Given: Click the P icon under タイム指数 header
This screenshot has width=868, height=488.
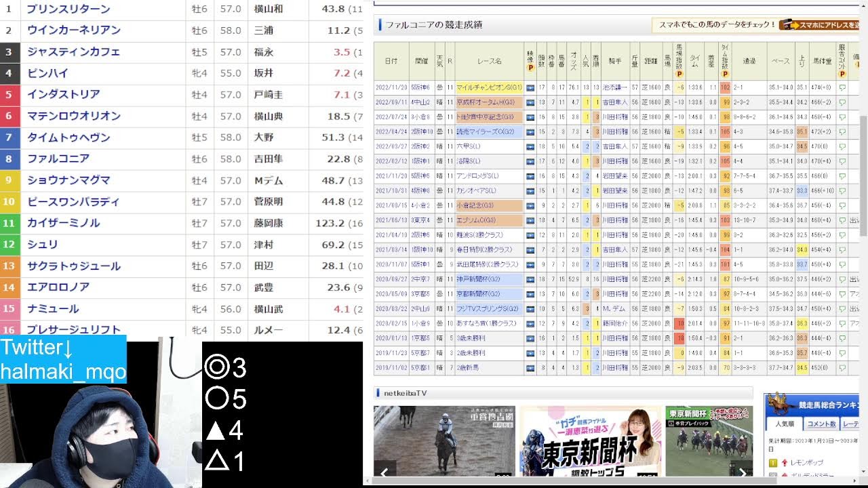Looking at the screenshot, I should (725, 75).
